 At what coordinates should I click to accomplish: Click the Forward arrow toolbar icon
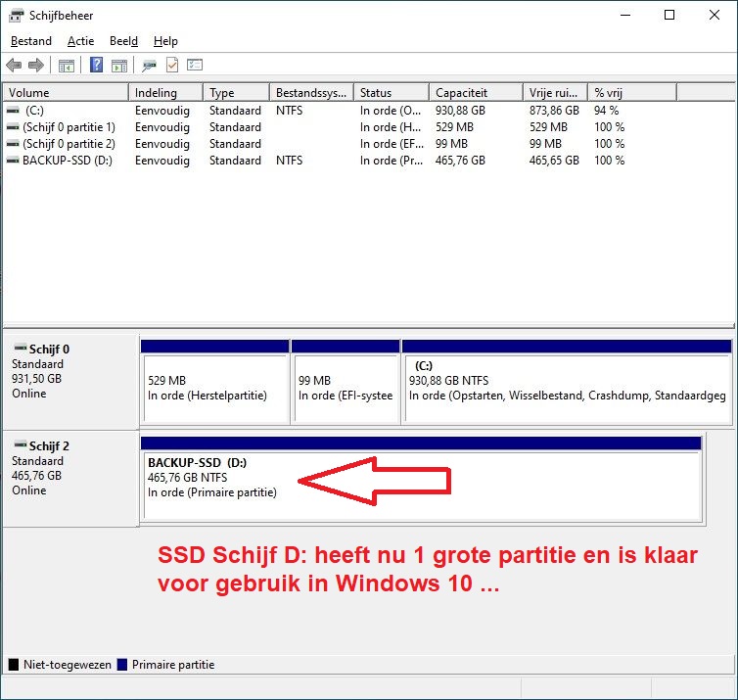36,65
